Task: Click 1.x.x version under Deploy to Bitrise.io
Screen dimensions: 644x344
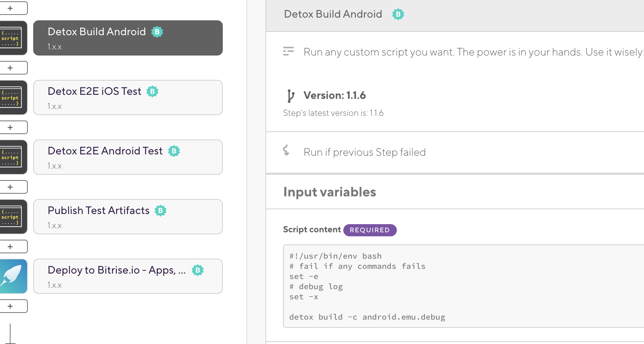Action: pos(55,285)
